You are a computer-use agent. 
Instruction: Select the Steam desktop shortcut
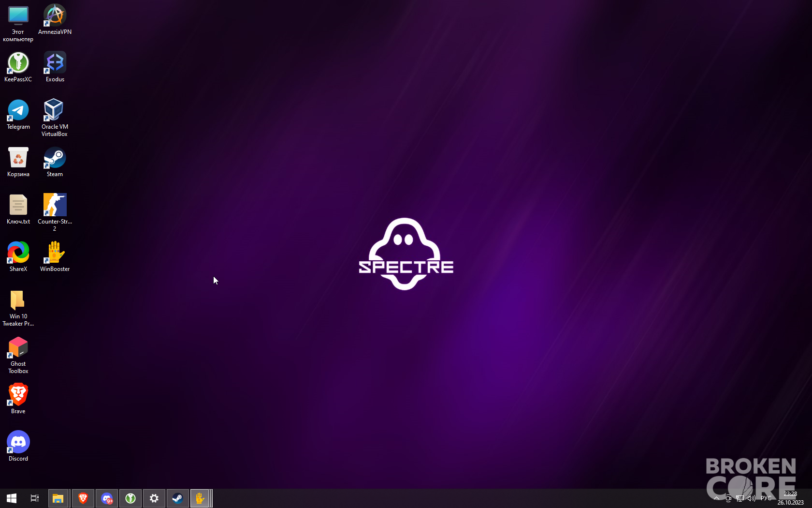(x=55, y=162)
